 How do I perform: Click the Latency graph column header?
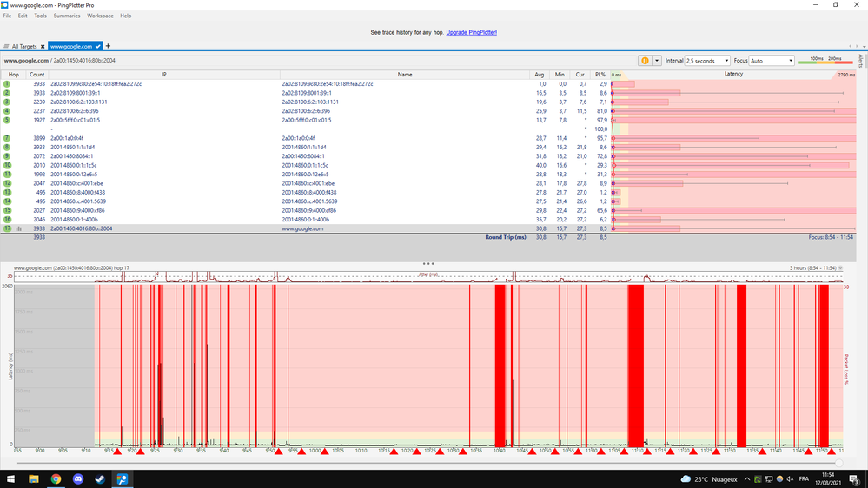tap(733, 74)
